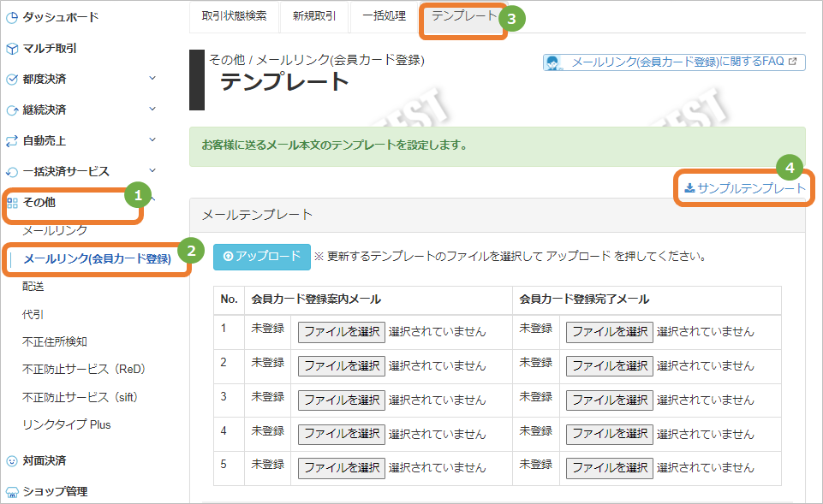Click the avatar icon in the FAQ banner
823x504 pixels.
click(554, 62)
